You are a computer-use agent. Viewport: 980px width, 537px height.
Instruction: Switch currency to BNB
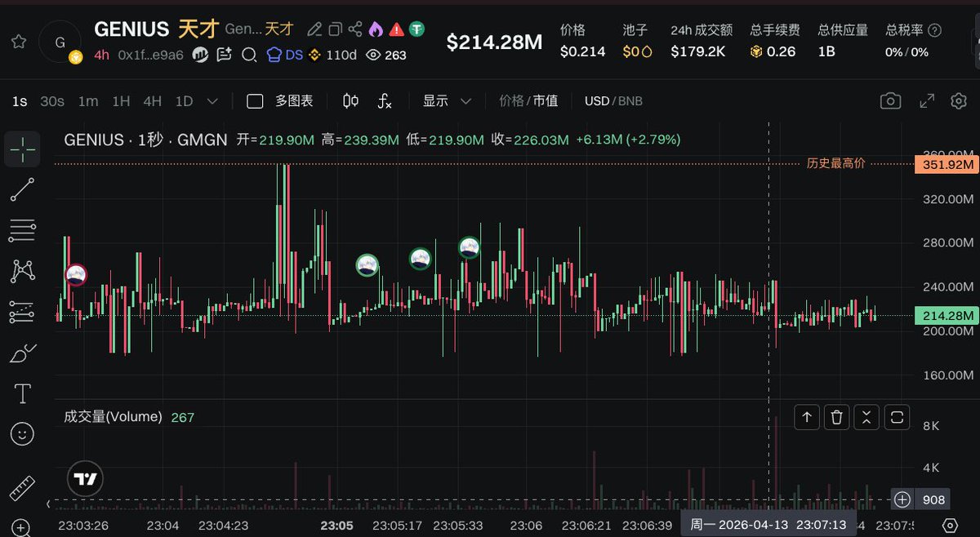(630, 101)
